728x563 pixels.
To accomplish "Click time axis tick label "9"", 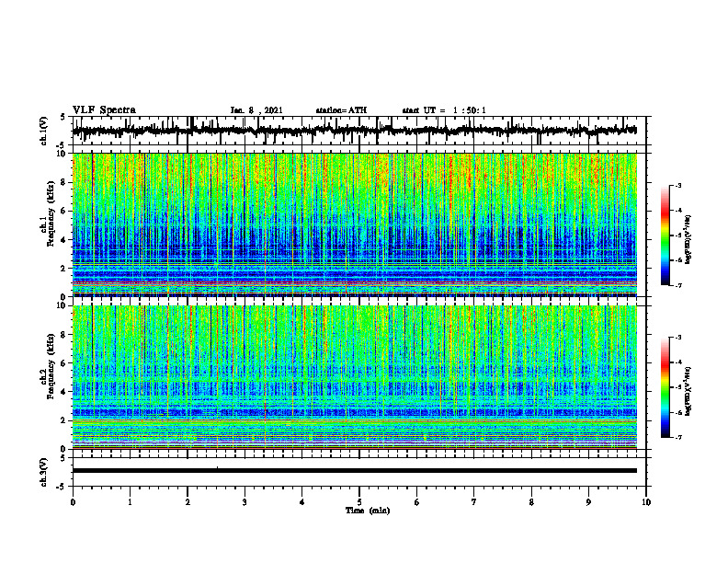I will tap(588, 502).
